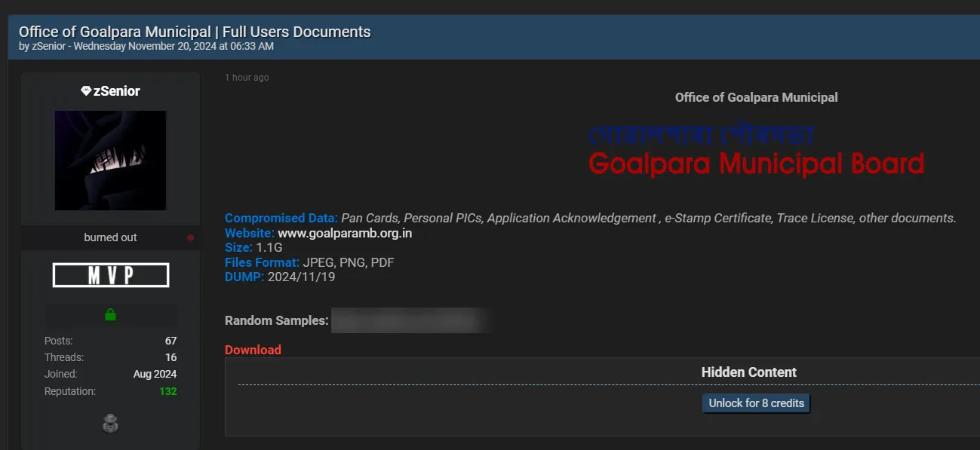The height and width of the screenshot is (450, 980).
Task: Click the burned out status text
Action: point(109,237)
